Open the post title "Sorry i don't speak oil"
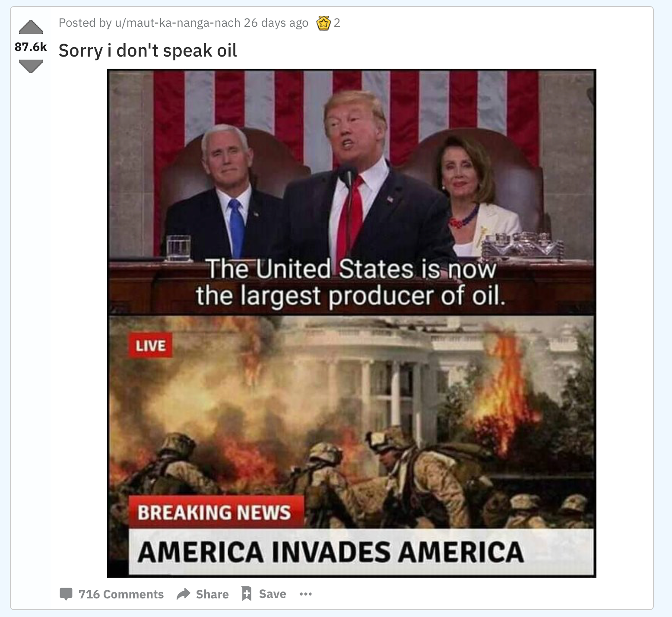672x617 pixels. (148, 51)
